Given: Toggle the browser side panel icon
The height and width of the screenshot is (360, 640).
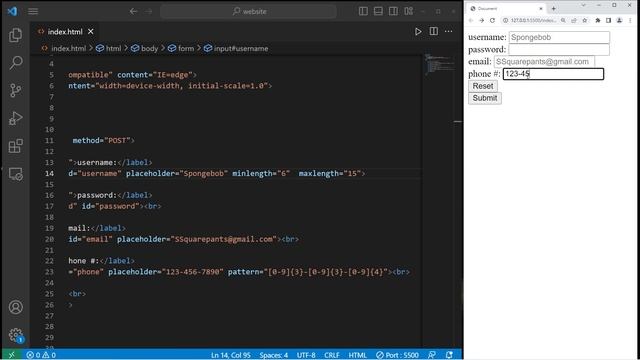Looking at the screenshot, I should [609, 20].
